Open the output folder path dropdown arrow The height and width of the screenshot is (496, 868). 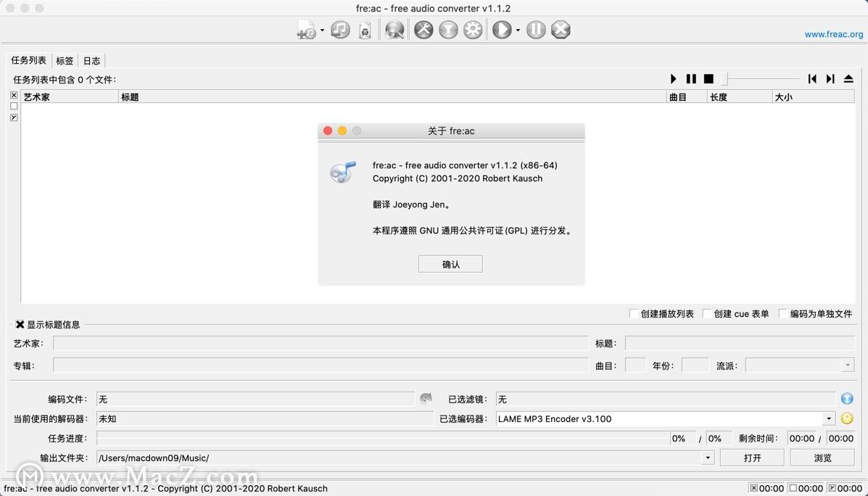[708, 458]
